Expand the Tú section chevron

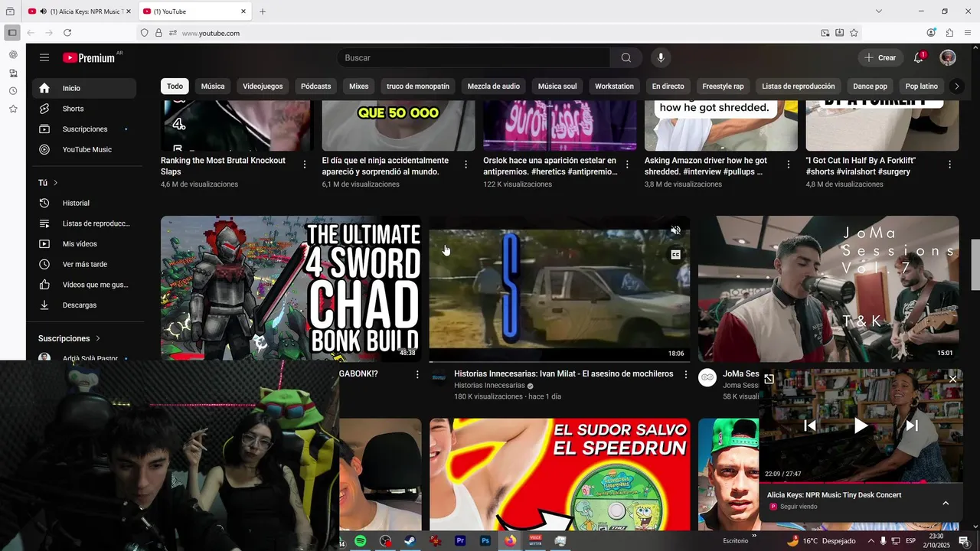click(x=56, y=183)
